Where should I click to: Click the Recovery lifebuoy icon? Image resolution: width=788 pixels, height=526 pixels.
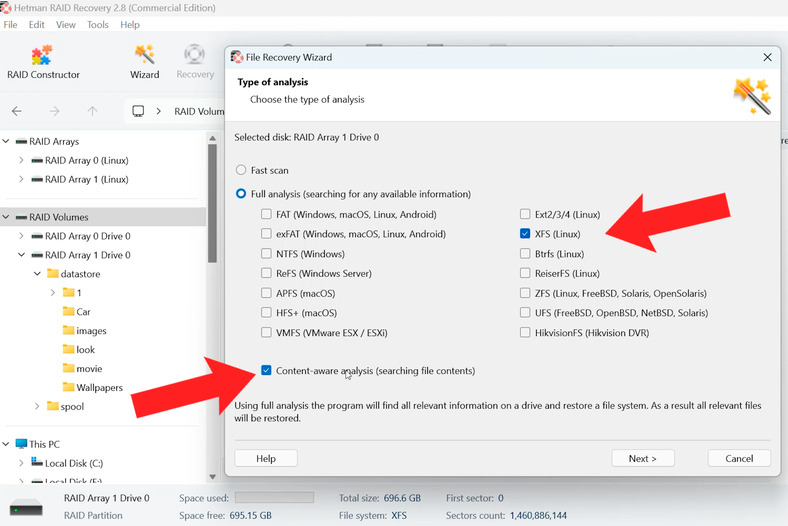pyautogui.click(x=194, y=54)
